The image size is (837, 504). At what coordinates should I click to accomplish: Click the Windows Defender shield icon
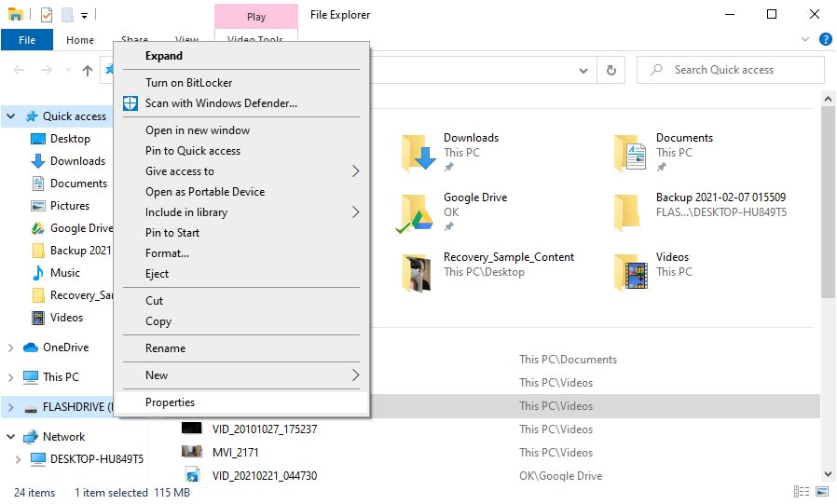pyautogui.click(x=130, y=103)
